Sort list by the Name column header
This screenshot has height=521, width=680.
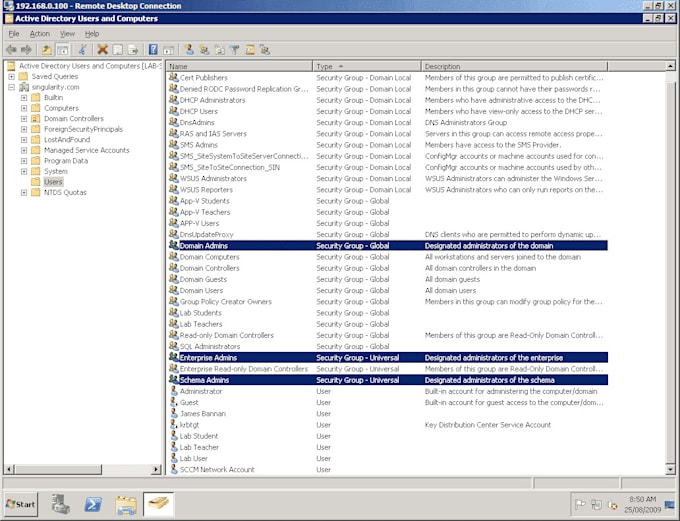239,66
